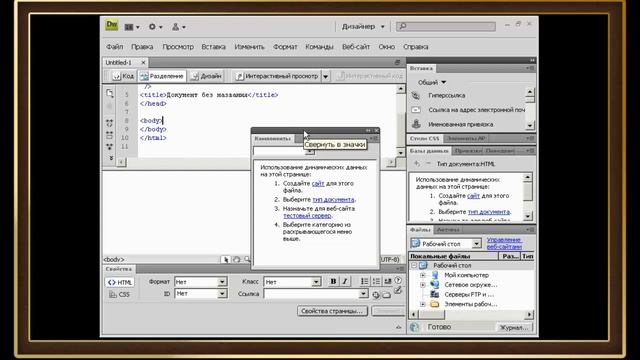Click Управление веб-сайтами link
Viewport: 640px width, 360px height.
(x=504, y=243)
